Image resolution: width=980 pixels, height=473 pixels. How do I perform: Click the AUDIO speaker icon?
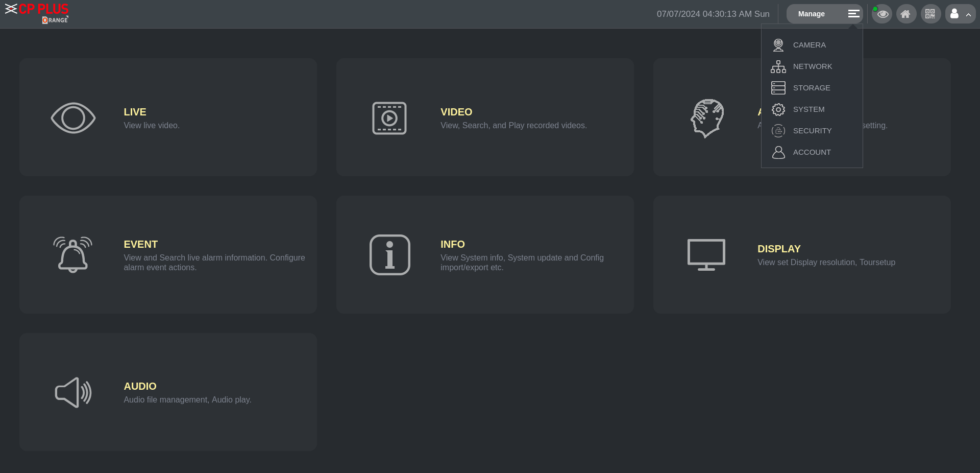pos(73,392)
